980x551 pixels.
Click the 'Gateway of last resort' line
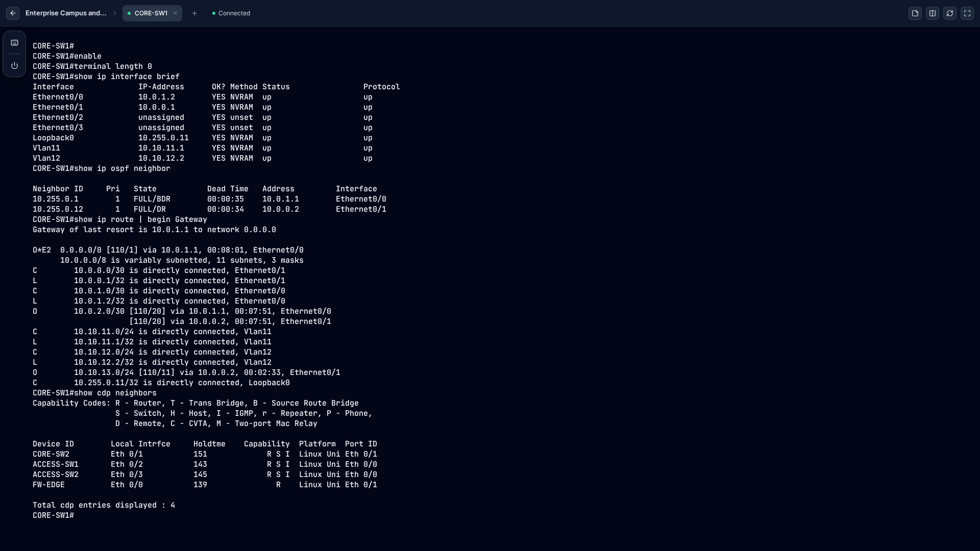[x=154, y=230]
